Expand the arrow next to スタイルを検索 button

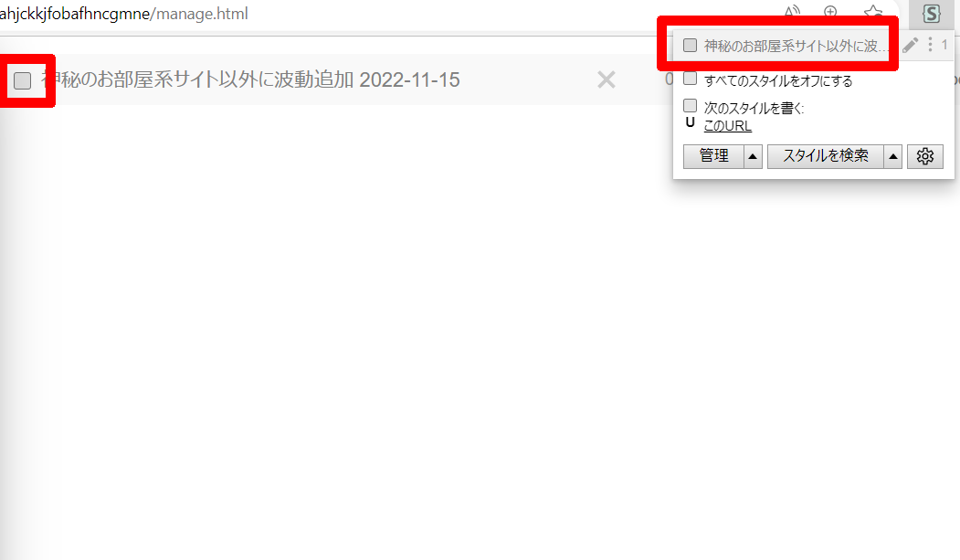[893, 157]
